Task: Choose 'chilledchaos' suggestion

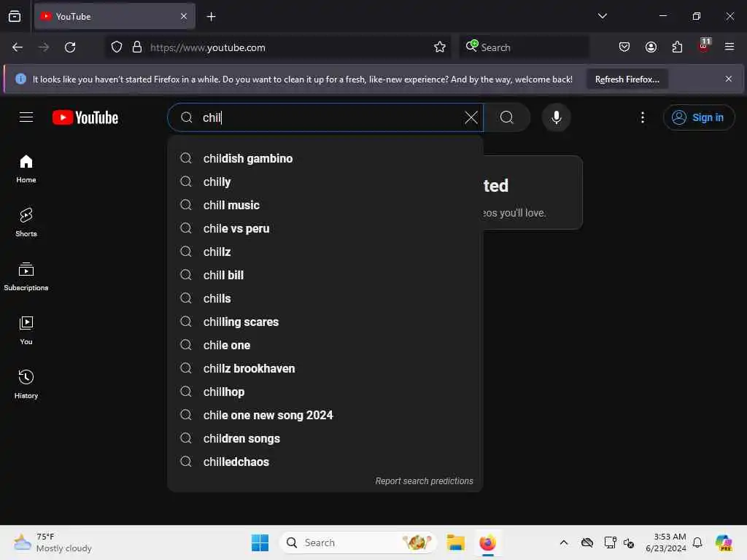Action: [x=325, y=462]
